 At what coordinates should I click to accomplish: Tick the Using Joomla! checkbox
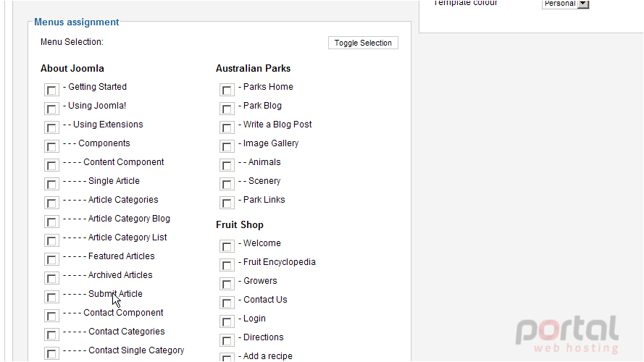pos(51,109)
